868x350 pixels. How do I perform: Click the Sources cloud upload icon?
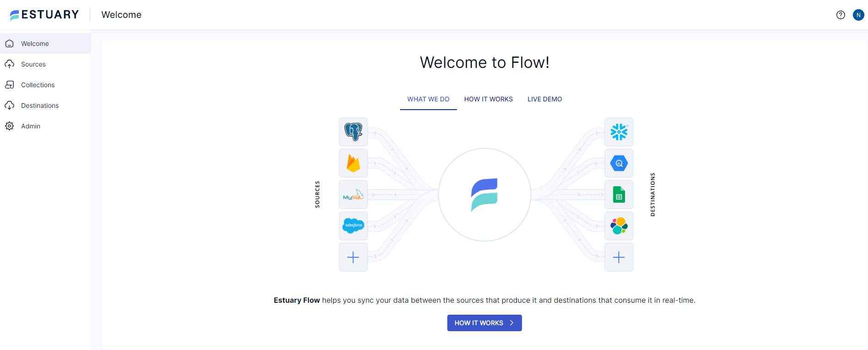(x=10, y=64)
